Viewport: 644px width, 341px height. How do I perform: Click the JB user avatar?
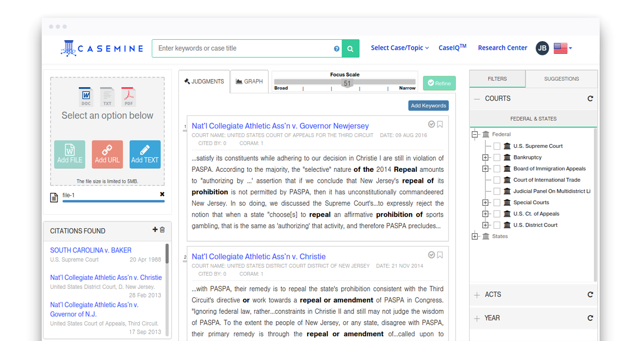(x=542, y=48)
